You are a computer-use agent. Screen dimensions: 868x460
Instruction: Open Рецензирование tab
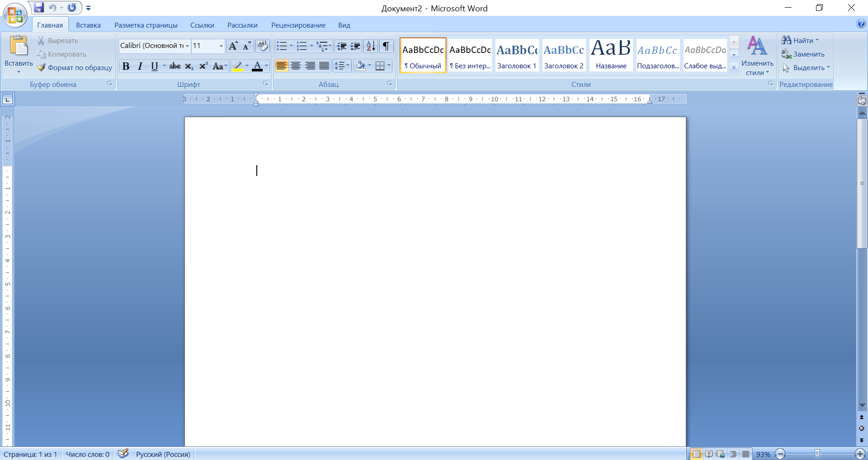click(x=298, y=25)
